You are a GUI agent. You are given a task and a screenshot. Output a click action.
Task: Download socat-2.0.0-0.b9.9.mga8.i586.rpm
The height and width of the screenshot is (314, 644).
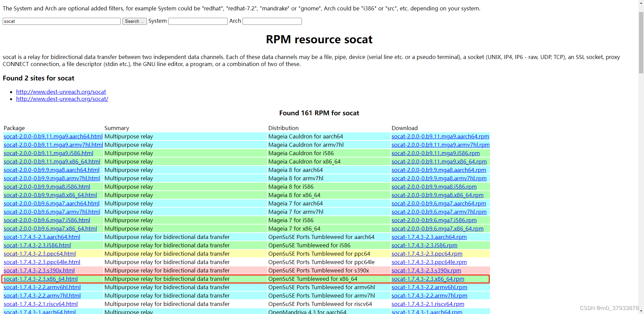click(434, 187)
